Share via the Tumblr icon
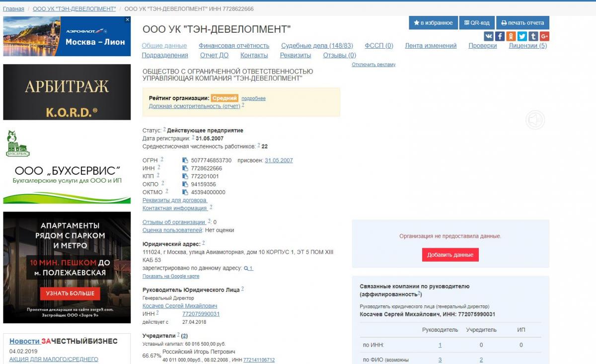 click(533, 36)
